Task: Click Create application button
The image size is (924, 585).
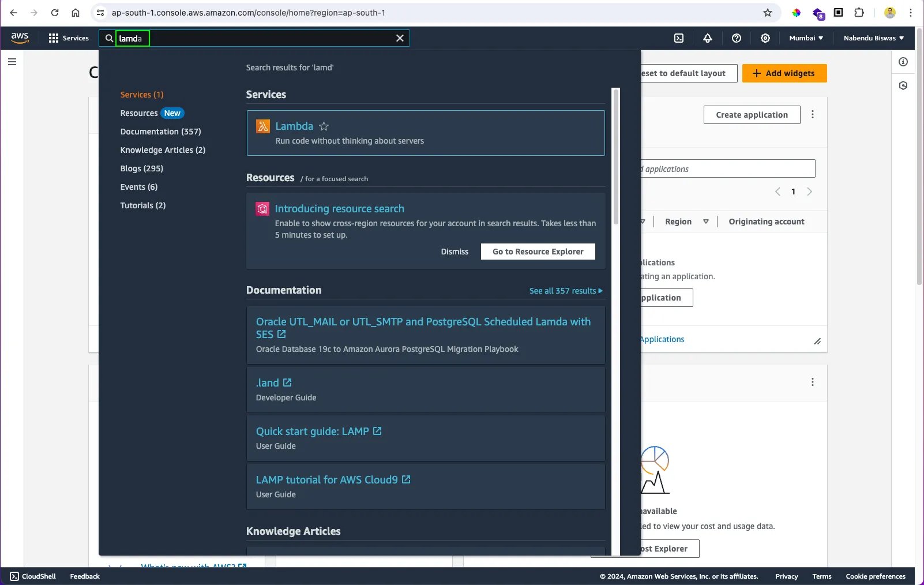Action: pos(752,115)
